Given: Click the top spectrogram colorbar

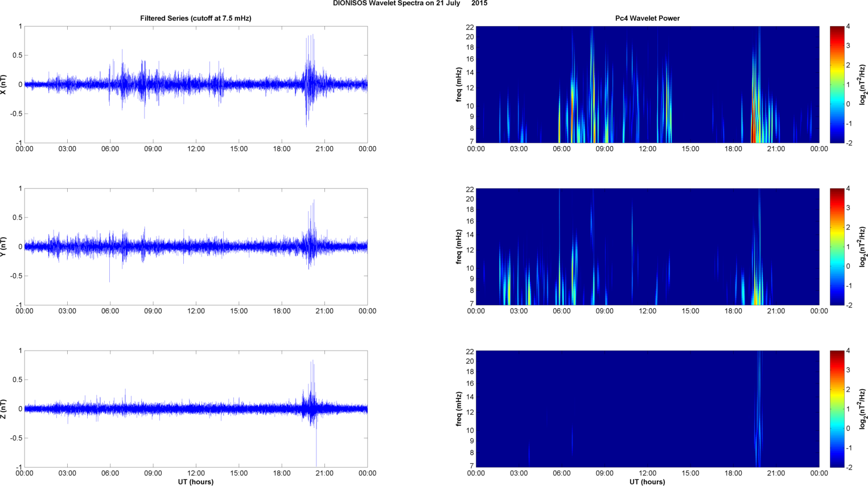Looking at the screenshot, I should click(x=837, y=84).
